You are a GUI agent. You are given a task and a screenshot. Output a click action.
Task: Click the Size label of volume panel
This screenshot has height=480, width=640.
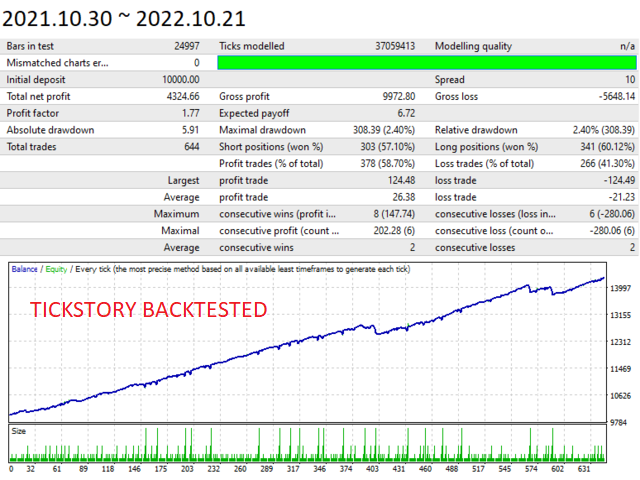tap(18, 431)
